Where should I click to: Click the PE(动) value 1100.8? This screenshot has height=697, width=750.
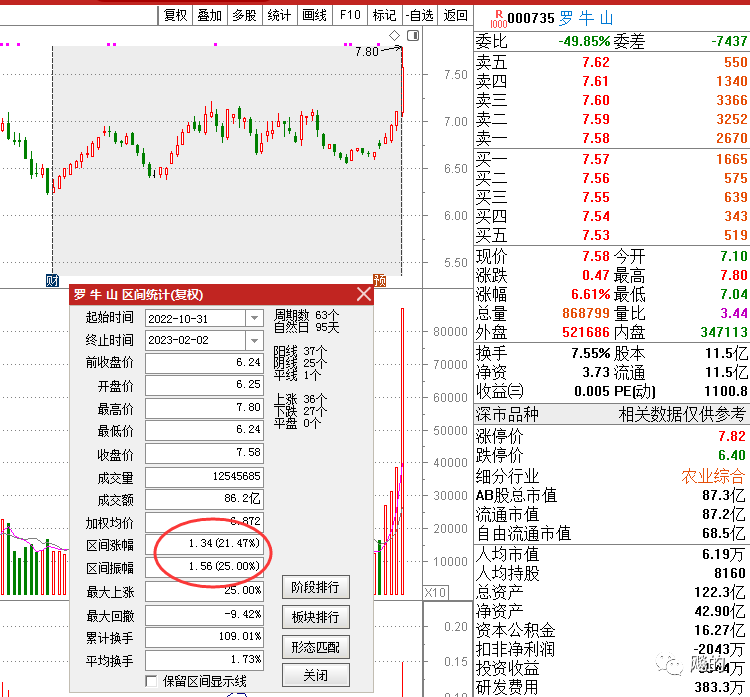(726, 392)
